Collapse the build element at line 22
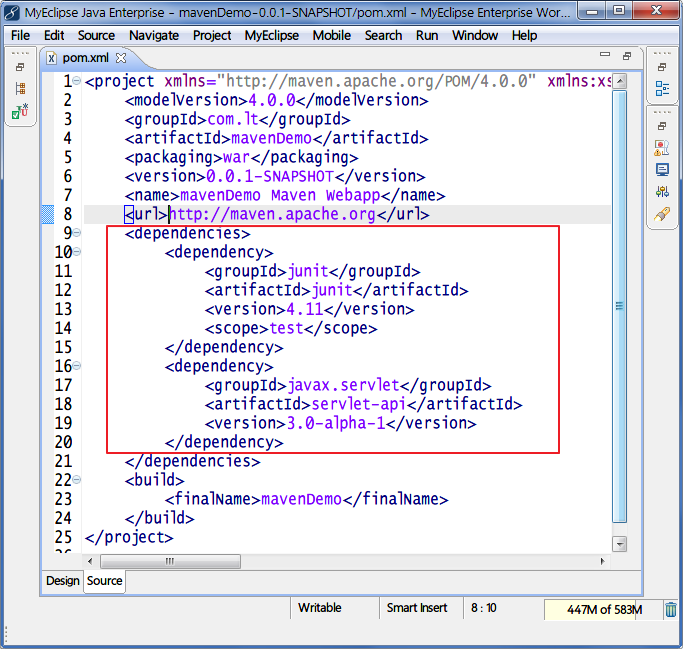 (78, 481)
